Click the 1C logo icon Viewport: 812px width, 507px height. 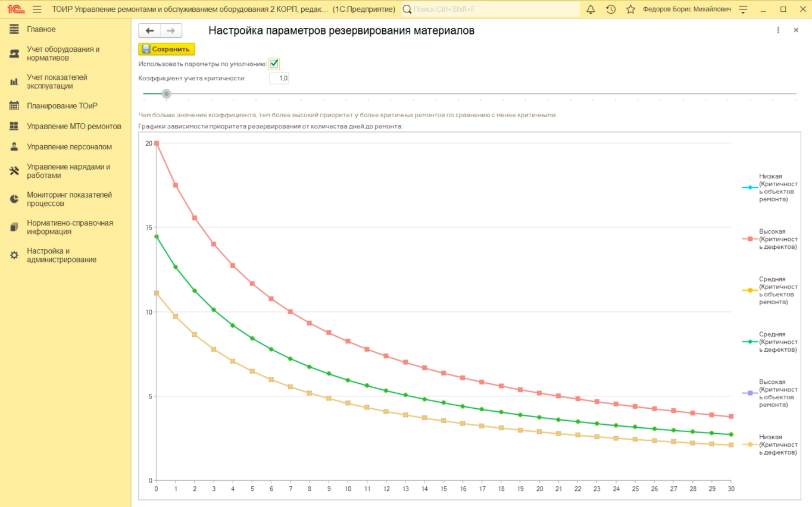[15, 10]
